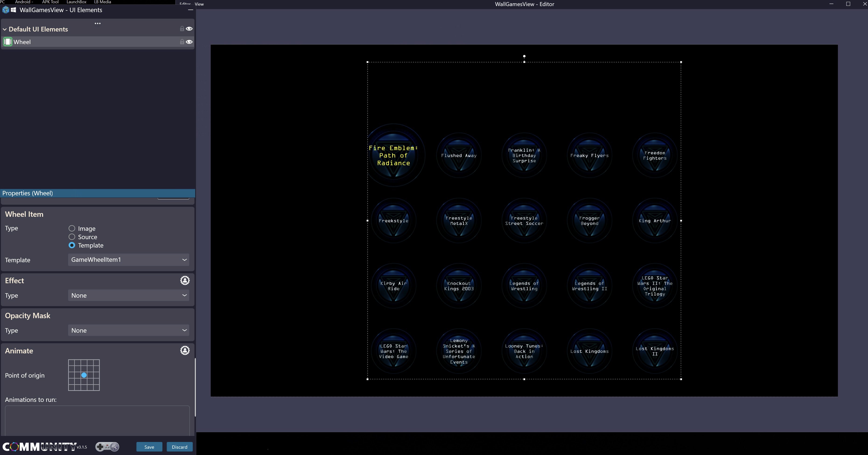This screenshot has width=868, height=455.
Task: Select the Freestyle MetalX wheel item
Action: (458, 221)
